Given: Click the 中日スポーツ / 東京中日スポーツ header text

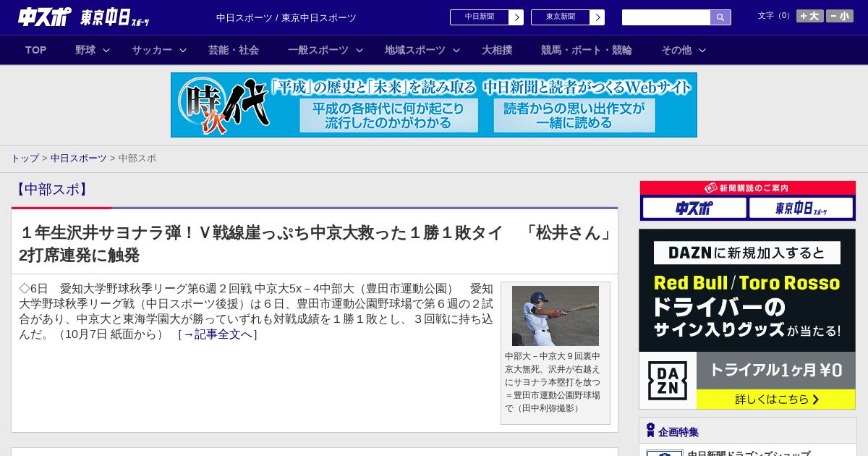Looking at the screenshot, I should [286, 17].
